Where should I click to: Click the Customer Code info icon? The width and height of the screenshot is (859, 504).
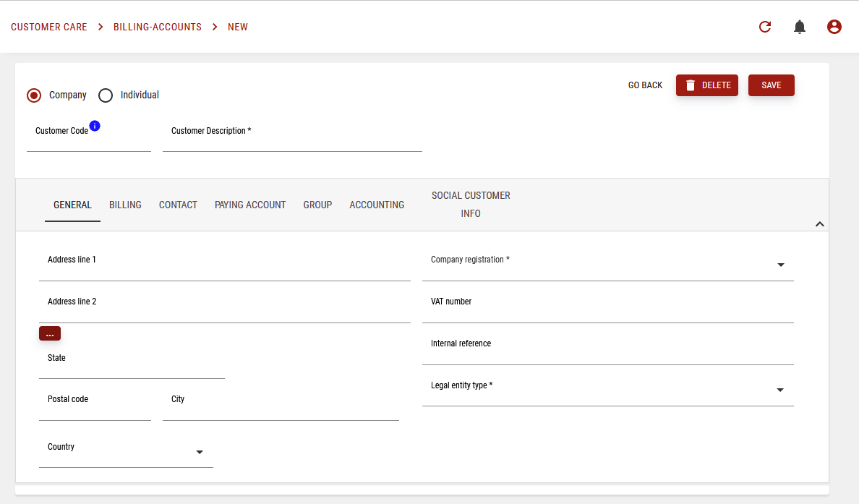tap(95, 126)
